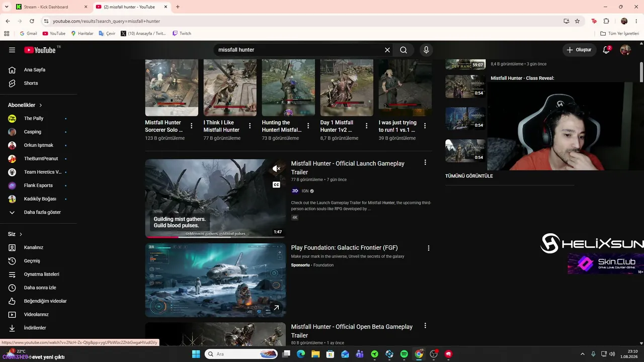The image size is (644, 362).
Task: Open a new browser tab
Action: pyautogui.click(x=178, y=7)
